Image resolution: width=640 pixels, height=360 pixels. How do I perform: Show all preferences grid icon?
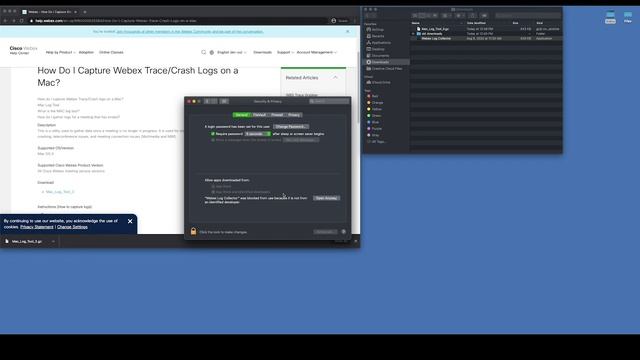pos(224,101)
